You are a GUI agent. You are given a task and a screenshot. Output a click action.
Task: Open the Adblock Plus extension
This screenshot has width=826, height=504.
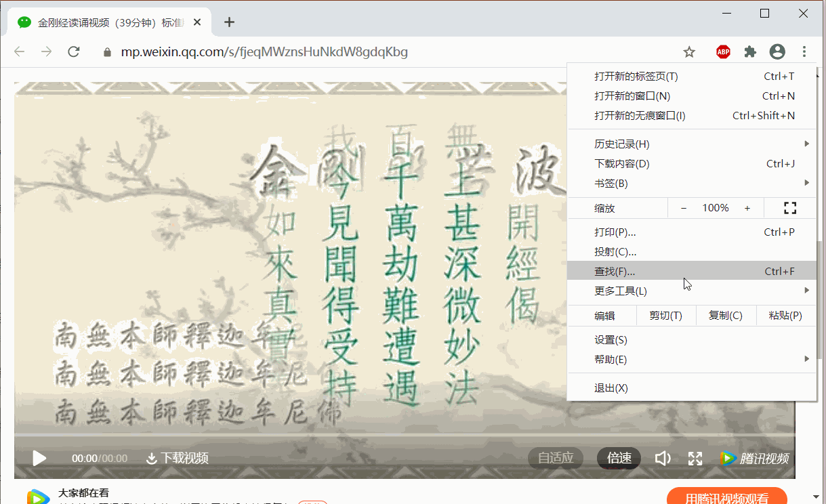tap(722, 51)
